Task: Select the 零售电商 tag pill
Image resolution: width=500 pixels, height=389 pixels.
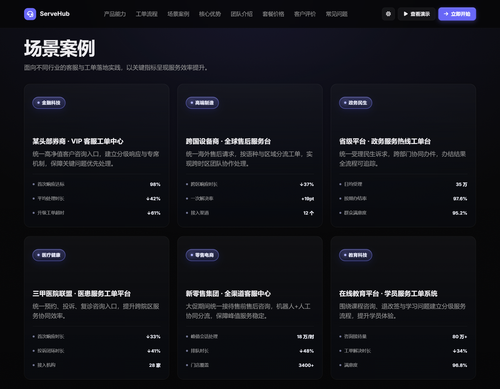Action: tap(202, 255)
